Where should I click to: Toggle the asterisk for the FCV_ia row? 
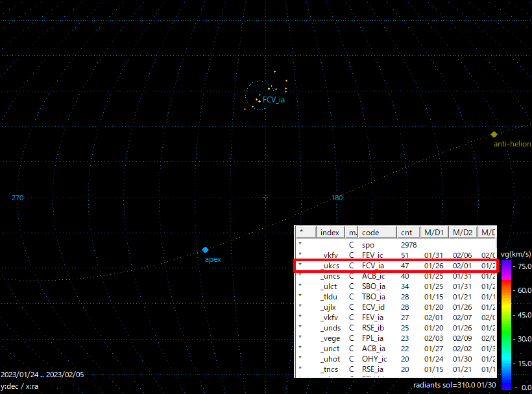(300, 266)
